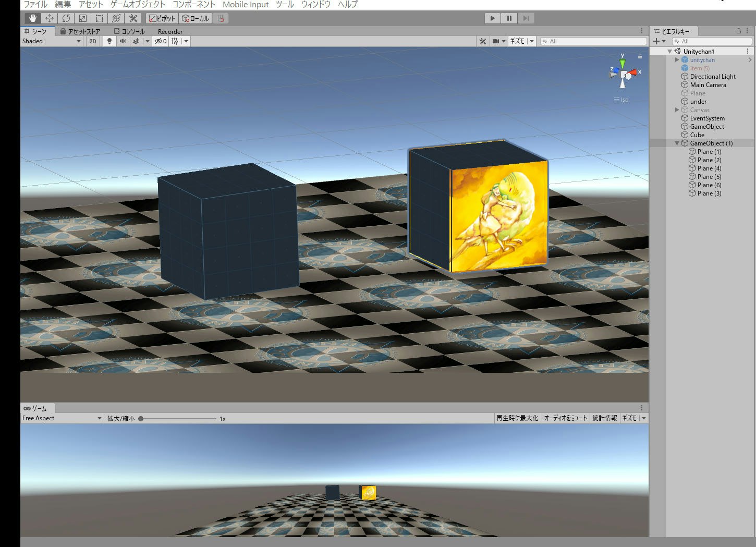Viewport: 756px width, 547px height.
Task: Toggle the ローカル handle rotation button
Action: 195,18
